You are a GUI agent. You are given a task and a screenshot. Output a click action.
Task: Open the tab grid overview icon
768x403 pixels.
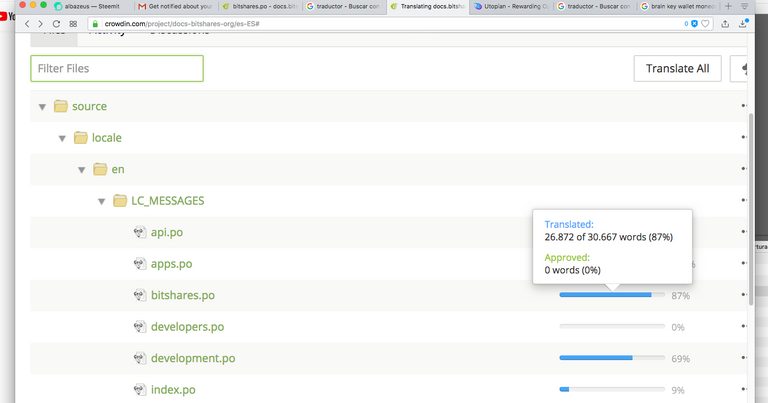[73, 24]
